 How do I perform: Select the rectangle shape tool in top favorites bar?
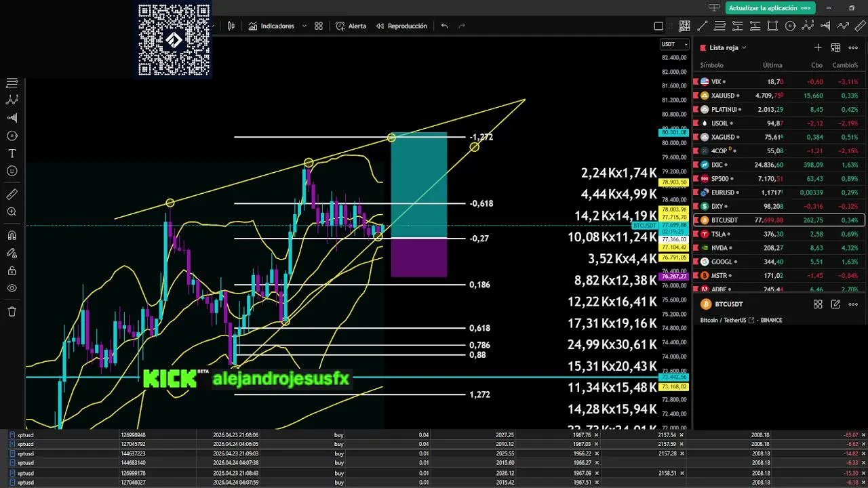click(772, 26)
